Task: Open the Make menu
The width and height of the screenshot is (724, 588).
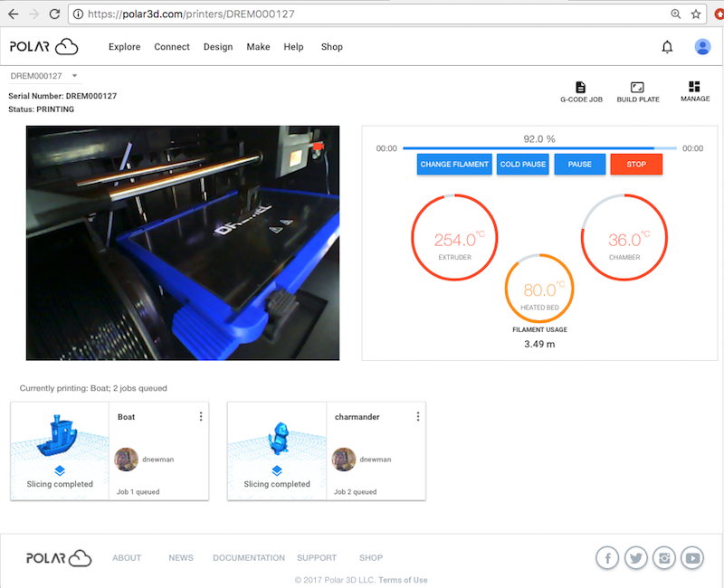Action: [x=258, y=47]
